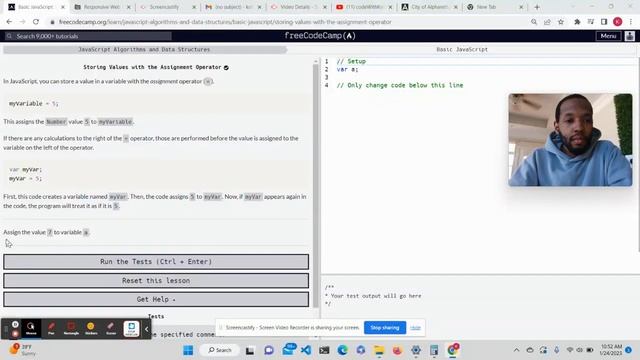Open the freeCodeCamp Menu button
The height and width of the screenshot is (360, 640).
click(x=608, y=36)
